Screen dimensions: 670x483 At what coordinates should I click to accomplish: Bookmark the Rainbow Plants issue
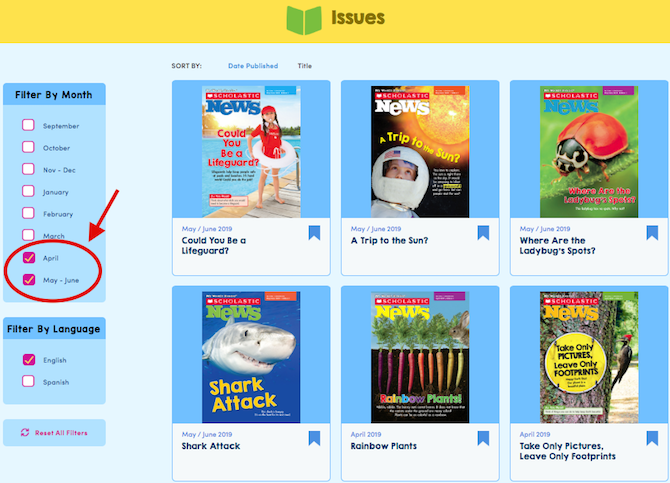click(483, 438)
